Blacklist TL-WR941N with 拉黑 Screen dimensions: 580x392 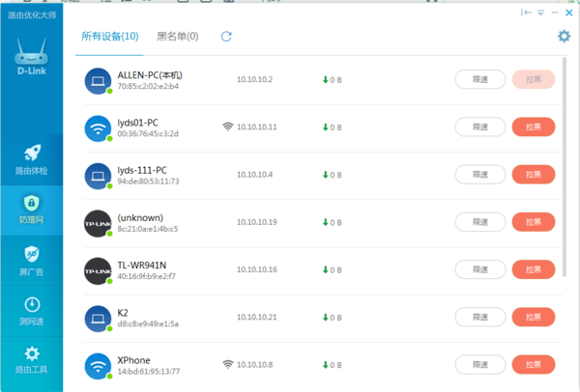[x=534, y=269]
